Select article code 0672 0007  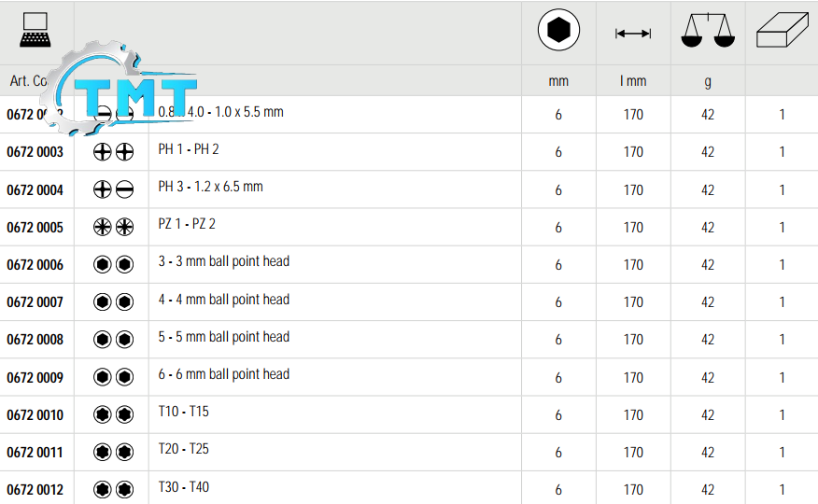[35, 302]
